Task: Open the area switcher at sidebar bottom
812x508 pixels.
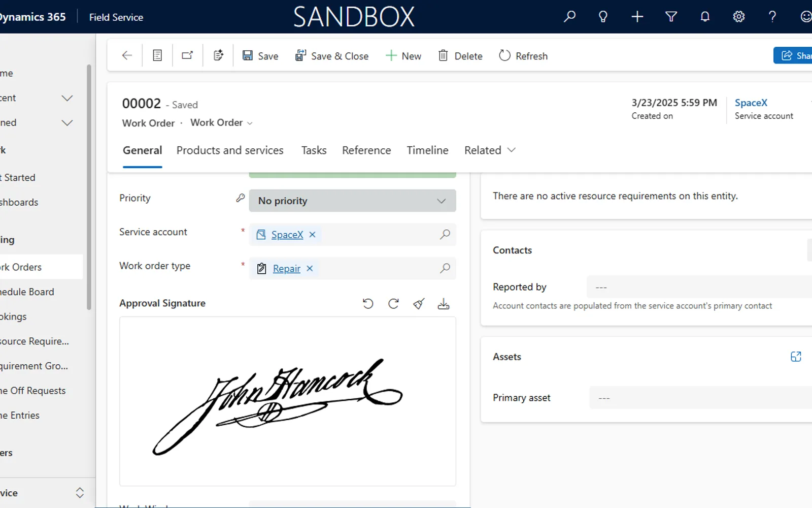Action: [x=80, y=493]
